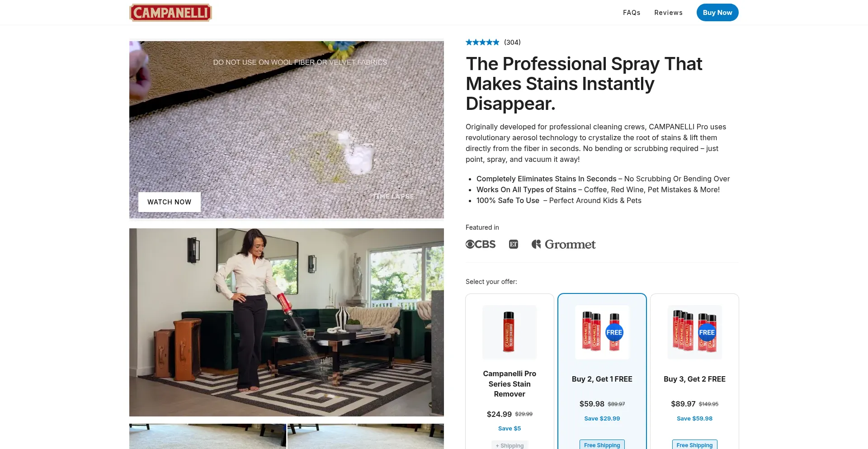The image size is (868, 449).
Task: Click the five-star rating icons
Action: pyautogui.click(x=482, y=43)
